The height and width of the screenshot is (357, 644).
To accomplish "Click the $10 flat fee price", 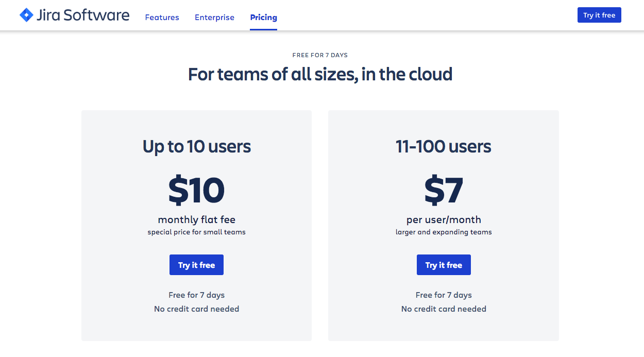I will point(196,191).
